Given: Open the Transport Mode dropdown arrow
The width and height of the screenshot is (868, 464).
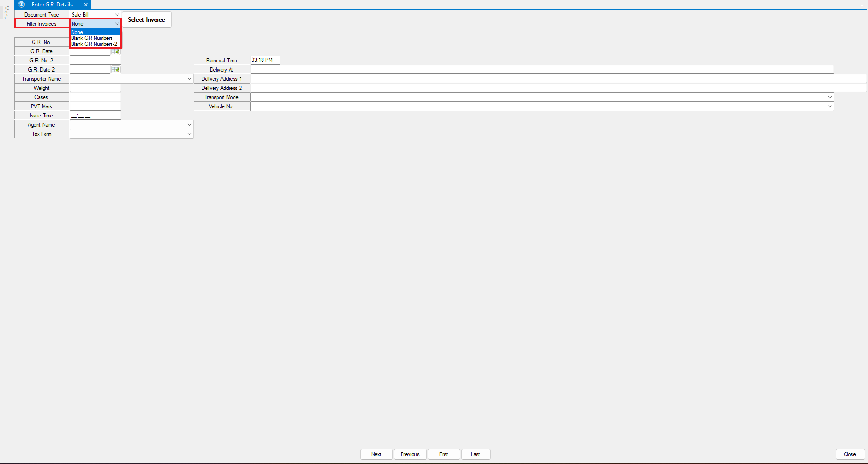Looking at the screenshot, I should tap(829, 97).
